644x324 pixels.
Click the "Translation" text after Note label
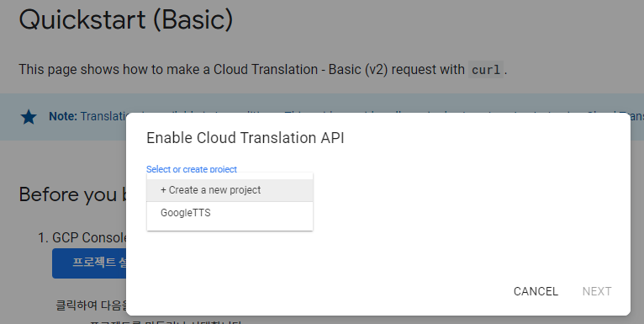pos(103,116)
